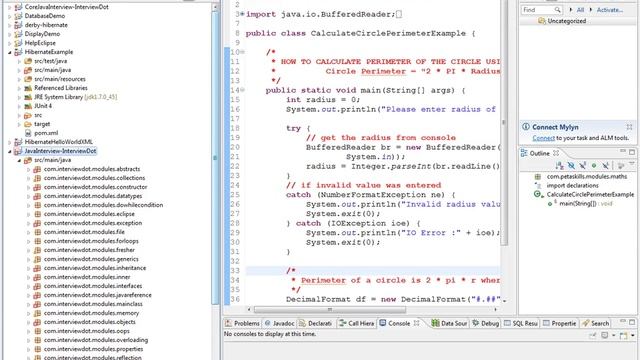Open the Properties tab

[x=560, y=323]
